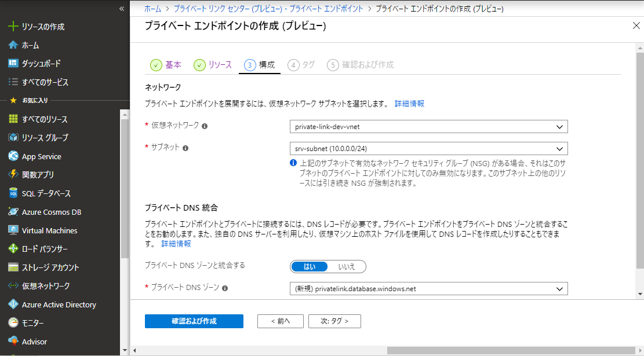Viewport: 644px width, 356px height.
Task: Open the プライベート DNS ゾーン dropdown
Action: pyautogui.click(x=429, y=289)
